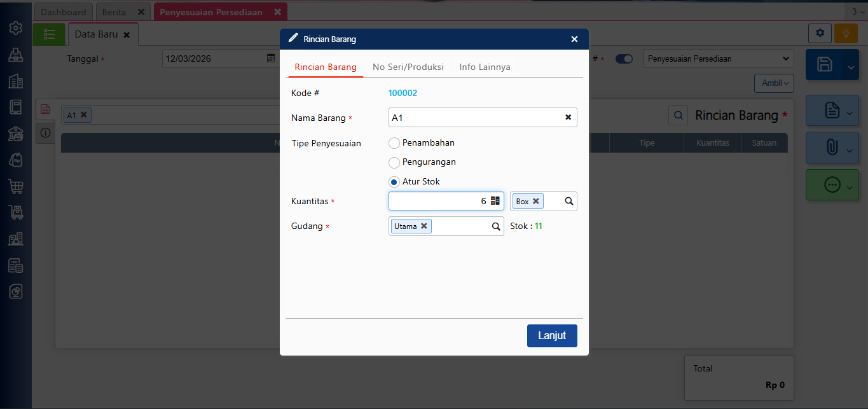868x409 pixels.
Task: Remove the Box unit tag
Action: click(536, 201)
